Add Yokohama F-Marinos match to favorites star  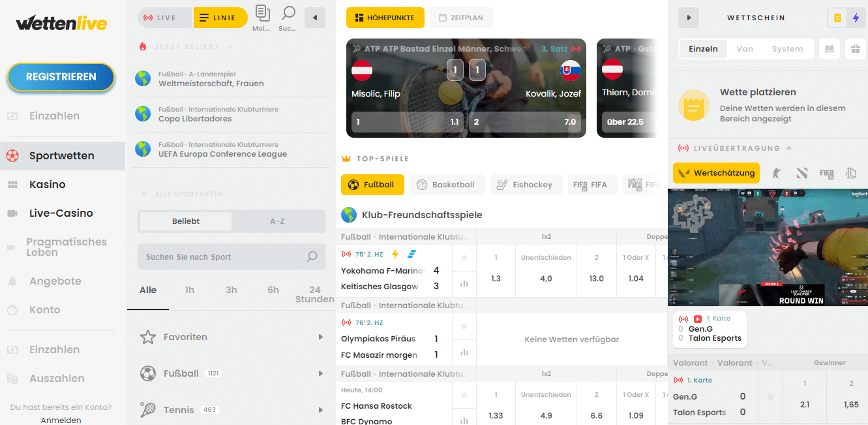464,258
